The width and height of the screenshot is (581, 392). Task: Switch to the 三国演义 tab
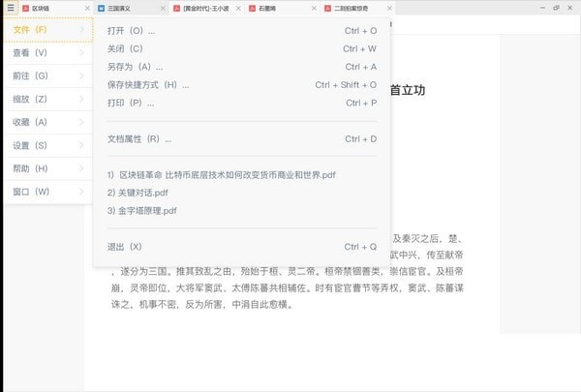(132, 8)
